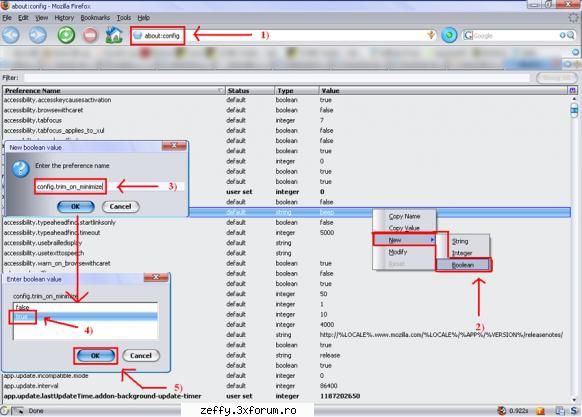Sort by Value column header
The width and height of the screenshot is (582, 417).
443,91
